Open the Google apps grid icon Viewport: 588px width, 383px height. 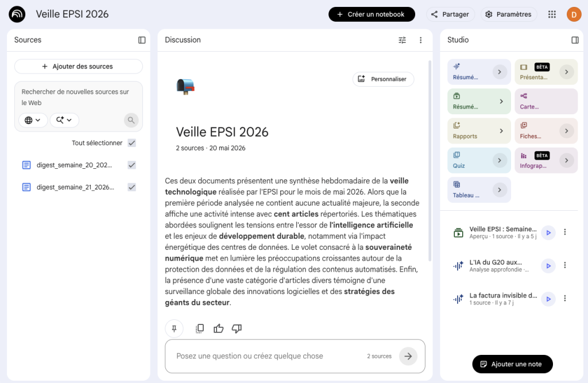pyautogui.click(x=552, y=14)
